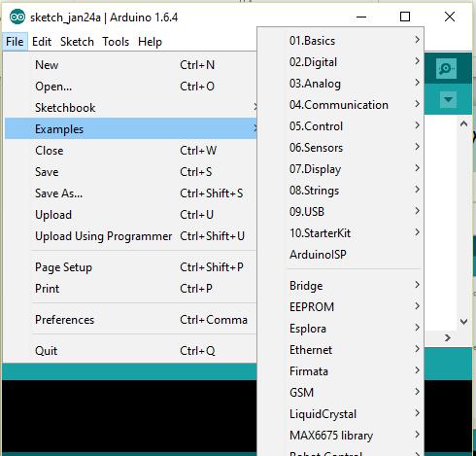The width and height of the screenshot is (476, 456).
Task: Expand 04.Communication examples
Action: [x=341, y=105]
